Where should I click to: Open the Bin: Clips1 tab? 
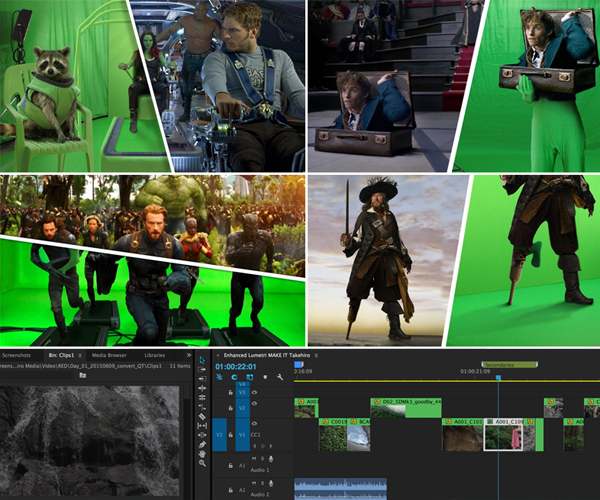pos(61,355)
